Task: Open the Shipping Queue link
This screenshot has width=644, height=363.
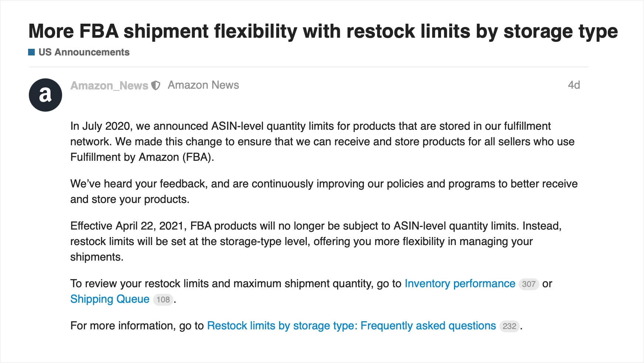Action: coord(110,299)
